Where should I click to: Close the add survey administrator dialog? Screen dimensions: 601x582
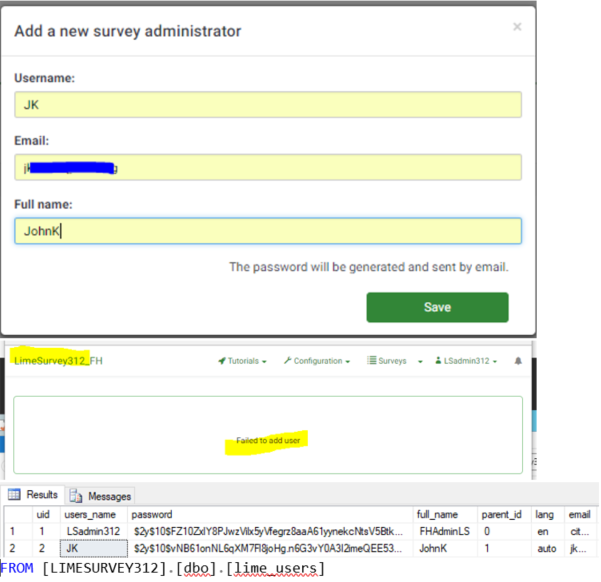[x=516, y=27]
